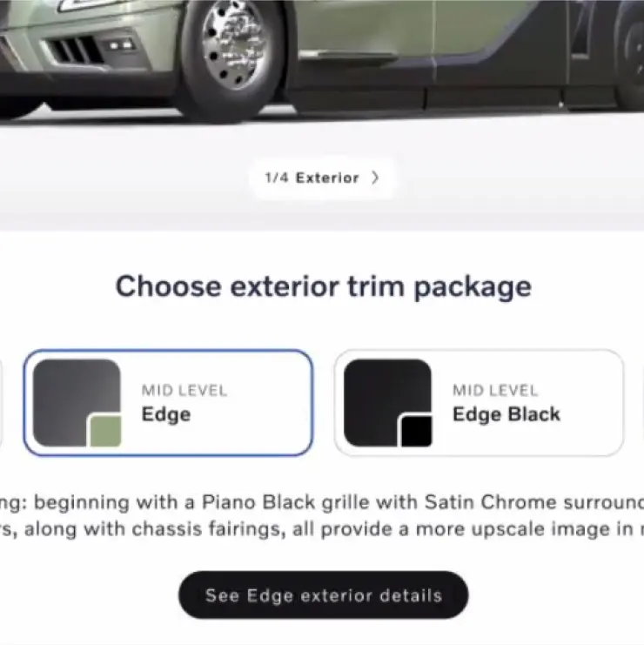Click the green paint square on Edge card
This screenshot has width=644, height=645.
tap(105, 431)
